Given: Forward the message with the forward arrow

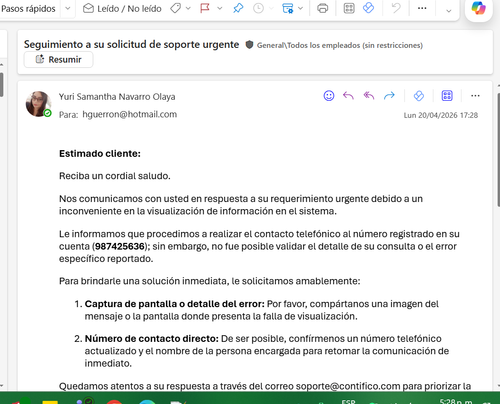Looking at the screenshot, I should (x=389, y=96).
